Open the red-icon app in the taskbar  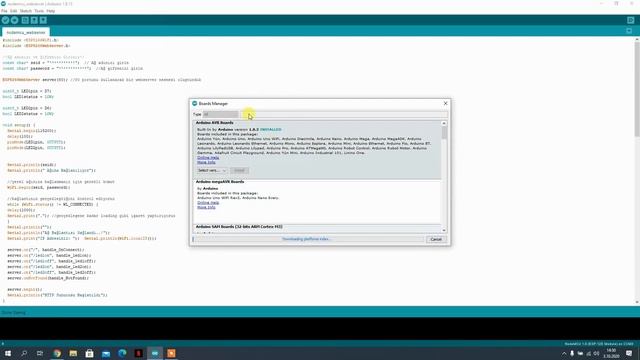coord(138,353)
